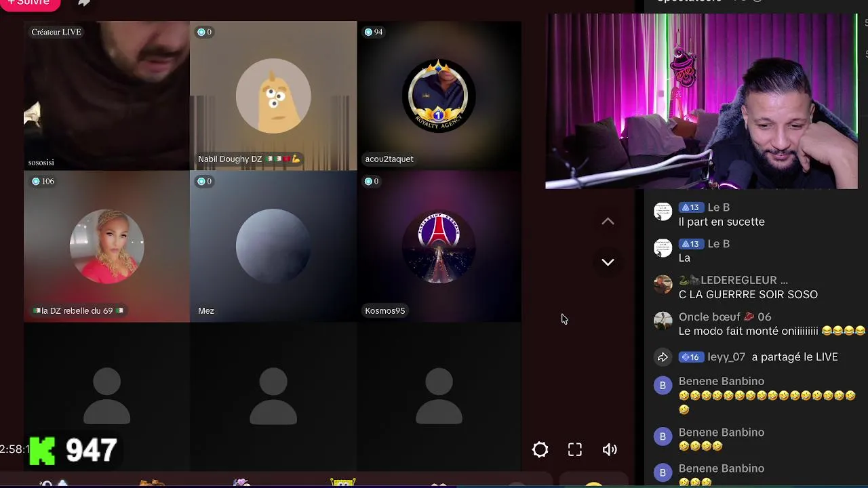Click message 'C LA GUERRRE SOIR SOSO'
The height and width of the screenshot is (488, 868).
[x=748, y=295]
